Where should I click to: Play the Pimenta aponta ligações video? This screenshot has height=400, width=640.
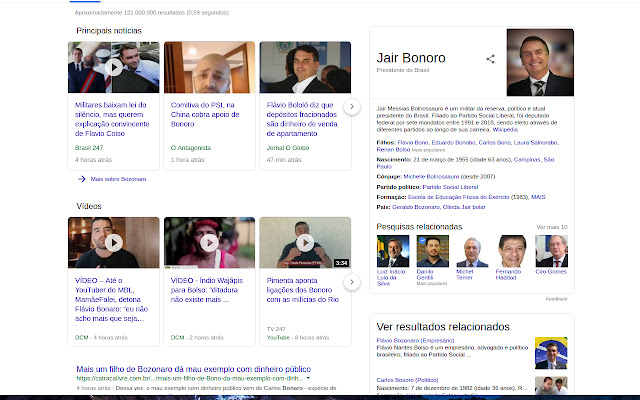(305, 243)
